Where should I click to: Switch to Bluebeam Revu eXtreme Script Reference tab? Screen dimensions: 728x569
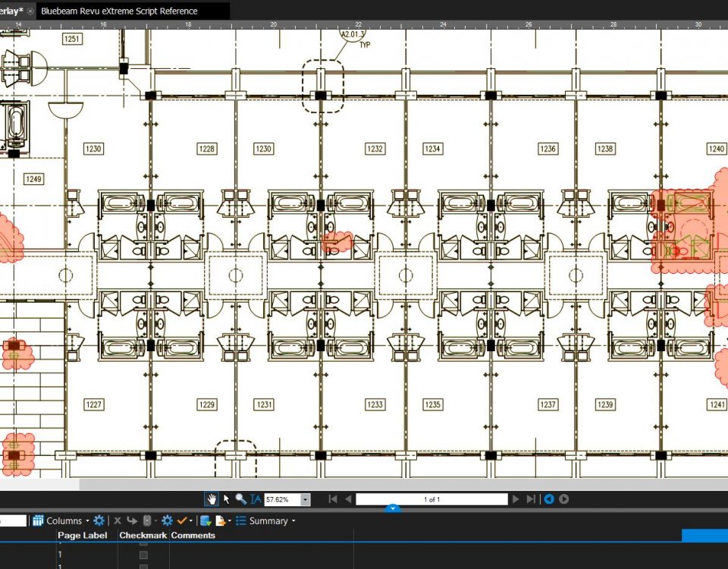point(119,11)
